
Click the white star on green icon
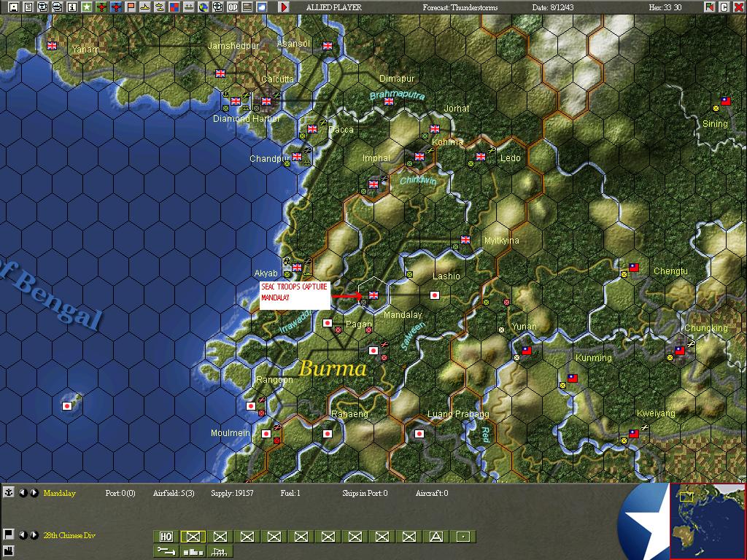pos(87,7)
